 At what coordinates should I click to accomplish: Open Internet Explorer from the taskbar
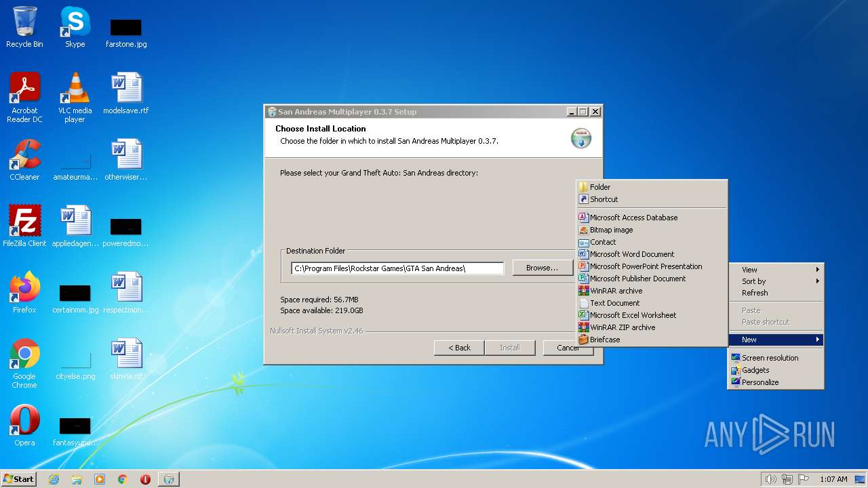click(54, 479)
